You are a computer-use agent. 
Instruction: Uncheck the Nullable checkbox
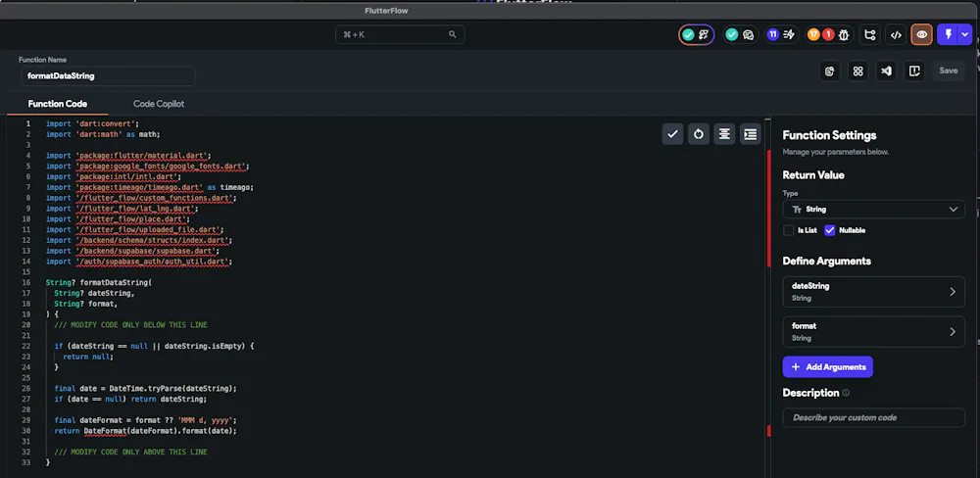point(830,230)
